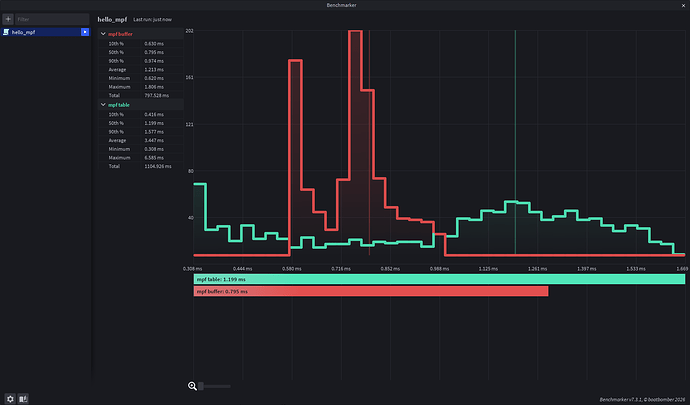Select mpf table 10th % value 0.416 ms
The width and height of the screenshot is (690, 405).
(154, 114)
